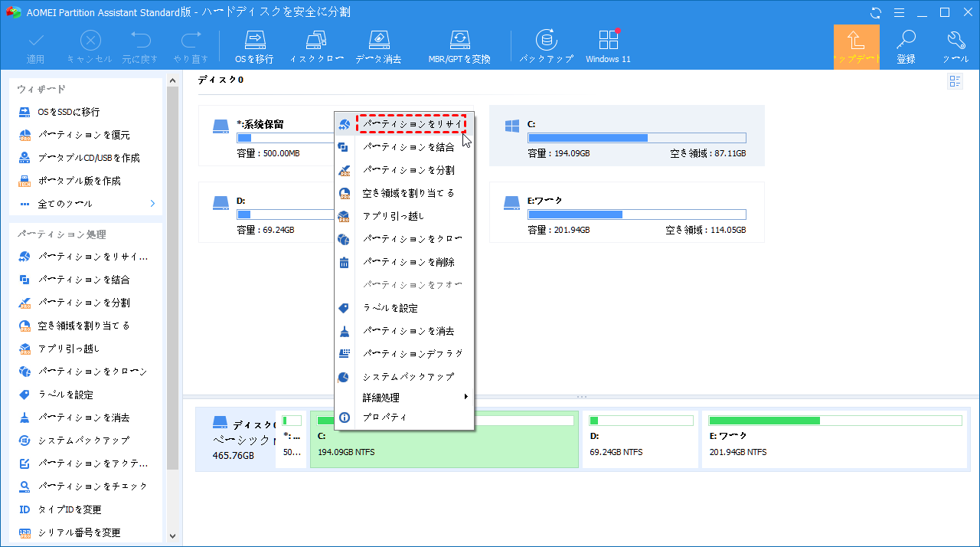Choose パーティションを結合 in context menu

tap(404, 147)
